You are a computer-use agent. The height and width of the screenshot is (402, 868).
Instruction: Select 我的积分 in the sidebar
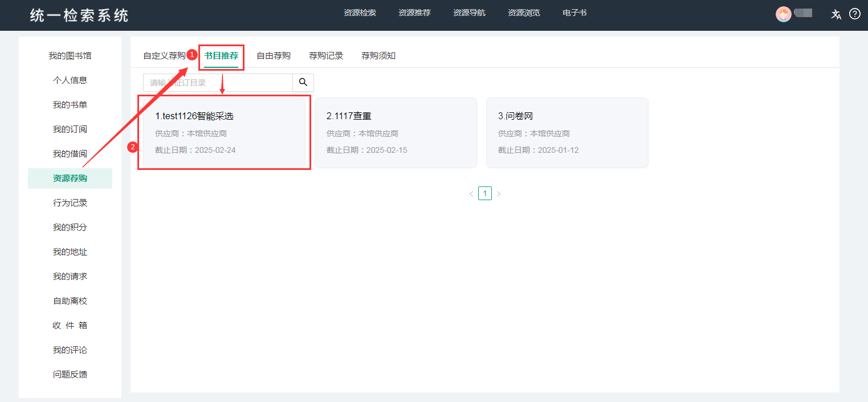[x=70, y=227]
